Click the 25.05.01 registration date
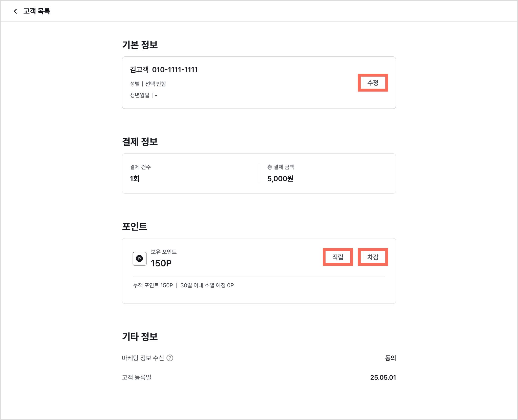Image resolution: width=518 pixels, height=420 pixels. (383, 377)
